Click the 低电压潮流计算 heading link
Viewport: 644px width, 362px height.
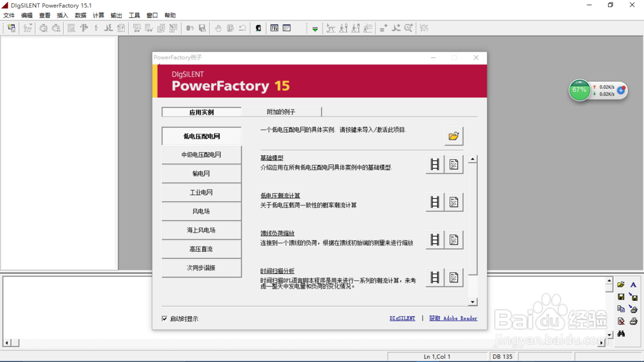(x=280, y=196)
